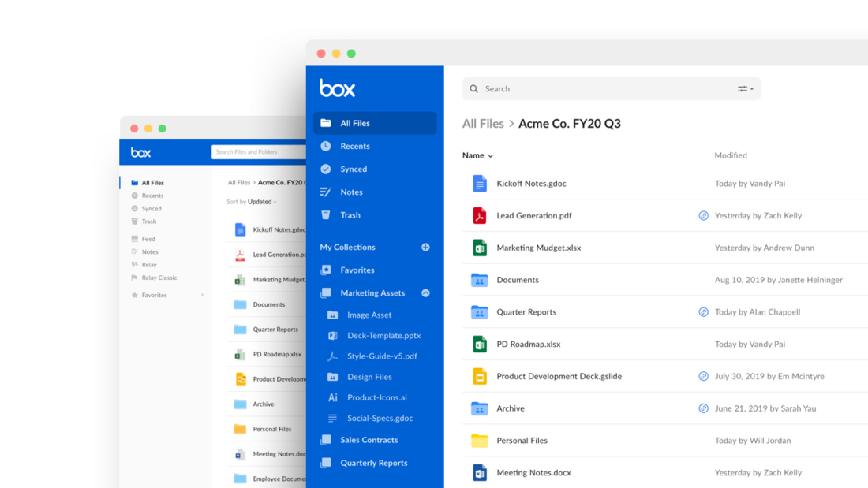868x488 pixels.
Task: Click Archive folder icon in main list
Action: [480, 408]
